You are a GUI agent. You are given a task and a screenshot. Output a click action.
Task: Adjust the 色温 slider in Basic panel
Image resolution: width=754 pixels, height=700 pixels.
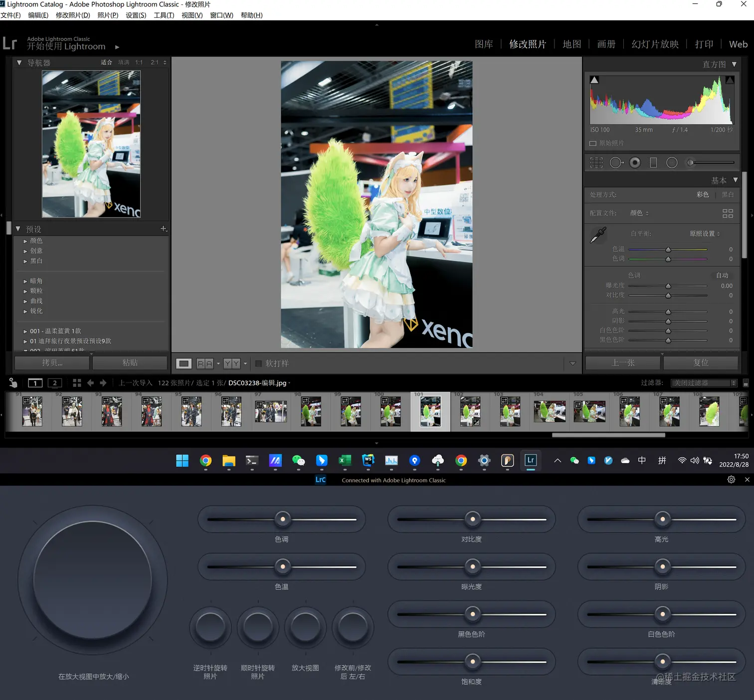point(668,249)
